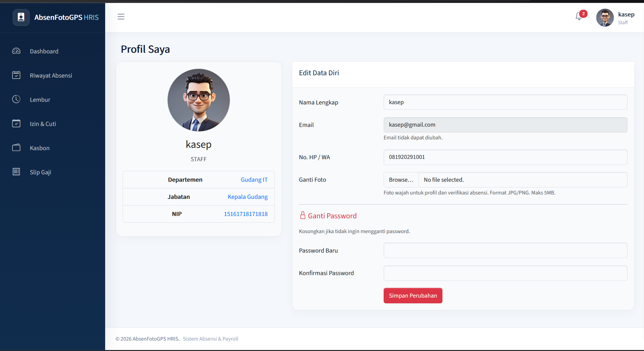The height and width of the screenshot is (351, 644).
Task: Focus the No. HP / WA field
Action: 505,157
